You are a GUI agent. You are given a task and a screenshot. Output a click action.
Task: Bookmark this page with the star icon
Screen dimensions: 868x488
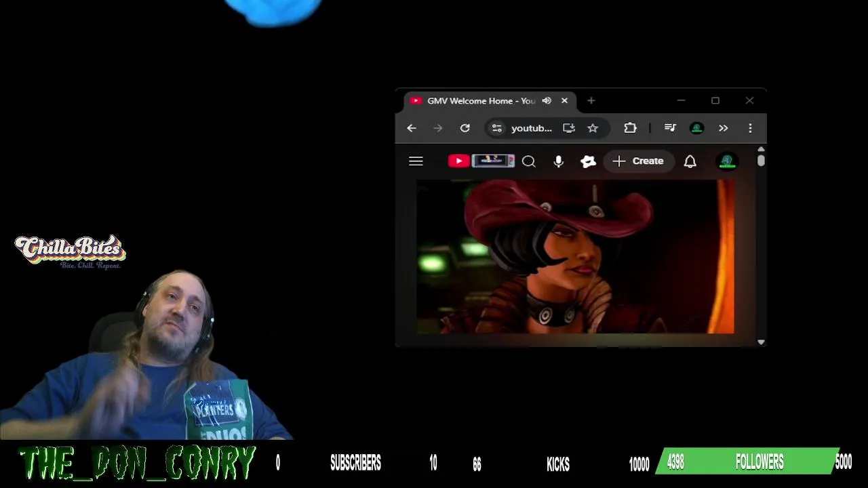[x=593, y=128]
